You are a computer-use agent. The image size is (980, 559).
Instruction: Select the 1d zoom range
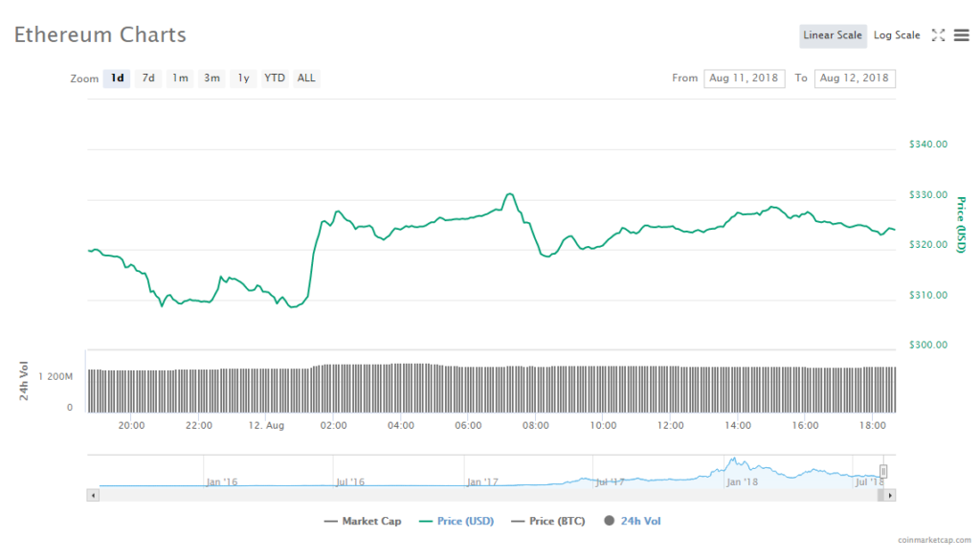(117, 78)
